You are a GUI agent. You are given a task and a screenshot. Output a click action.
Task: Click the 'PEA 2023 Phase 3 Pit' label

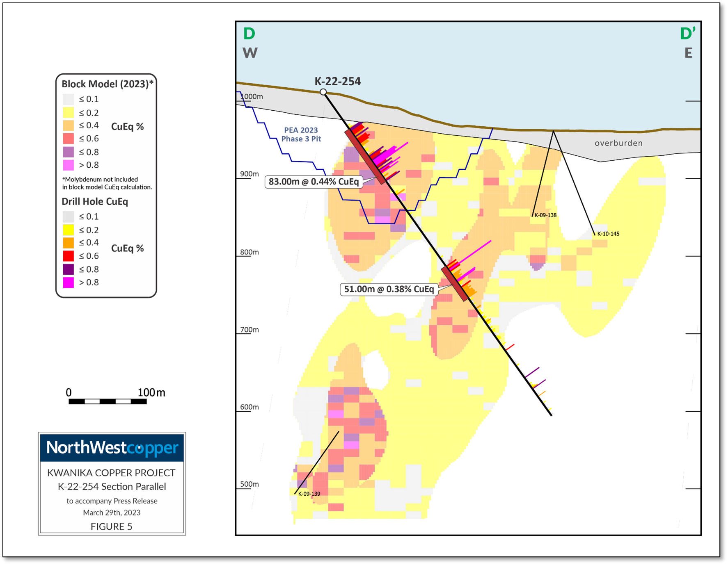pyautogui.click(x=301, y=134)
